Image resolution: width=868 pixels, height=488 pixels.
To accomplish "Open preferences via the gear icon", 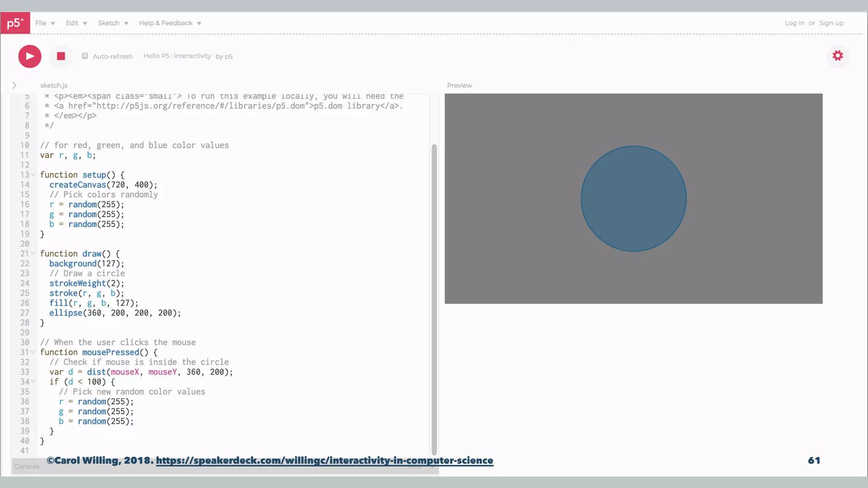I will [837, 55].
